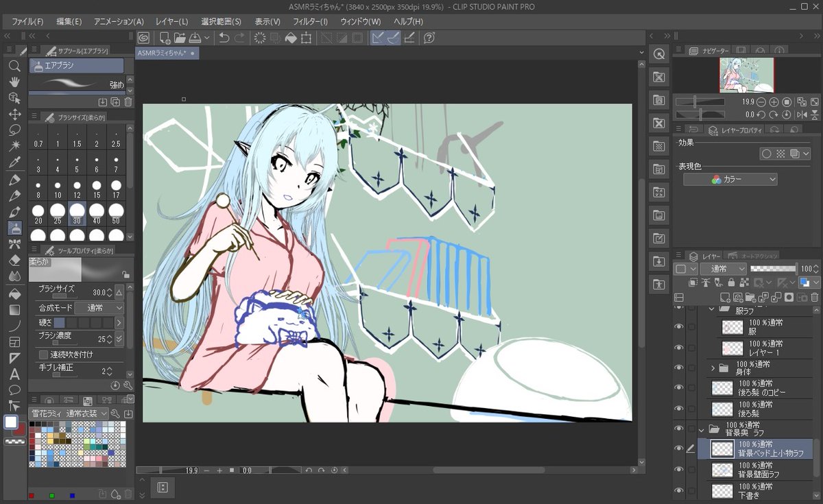Hide the 背景奥 ラフ folder
The image size is (823, 504).
679,429
